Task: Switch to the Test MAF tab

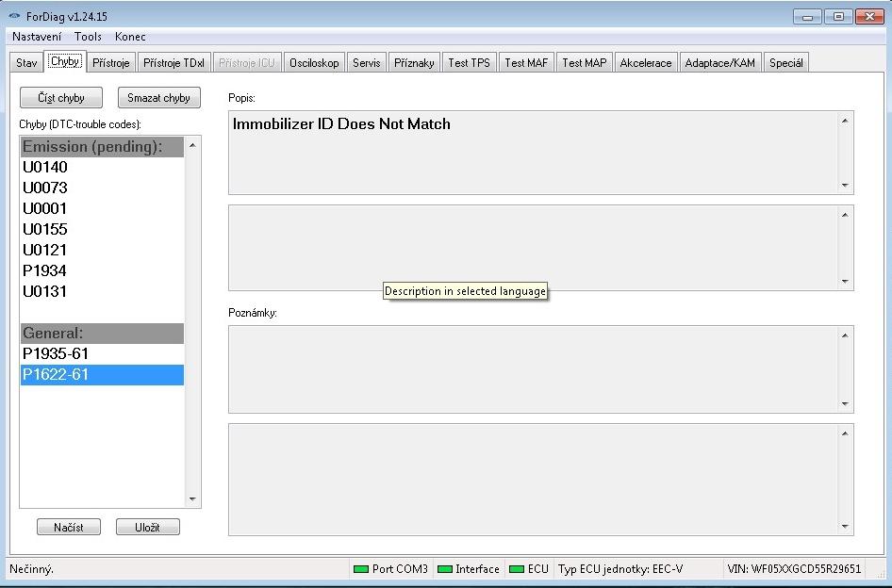Action: (x=526, y=63)
